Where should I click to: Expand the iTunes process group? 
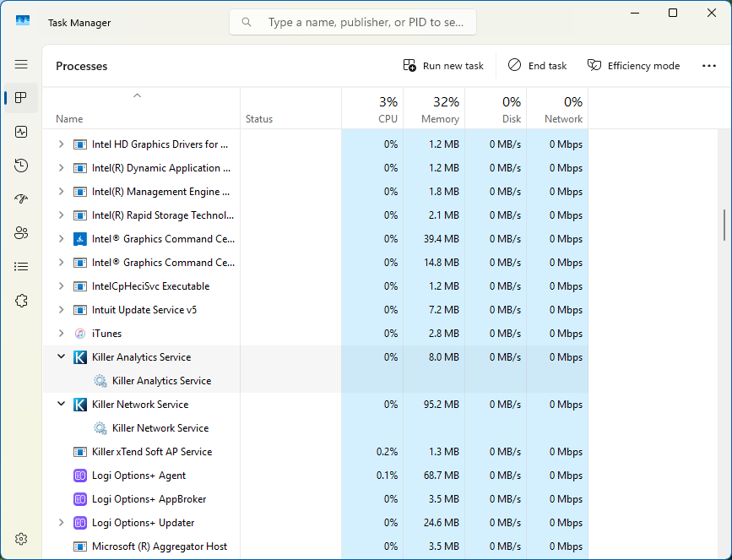(x=61, y=334)
